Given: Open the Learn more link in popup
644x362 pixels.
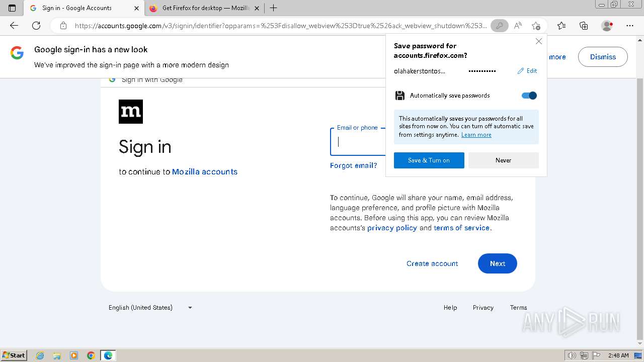Looking at the screenshot, I should point(476,135).
